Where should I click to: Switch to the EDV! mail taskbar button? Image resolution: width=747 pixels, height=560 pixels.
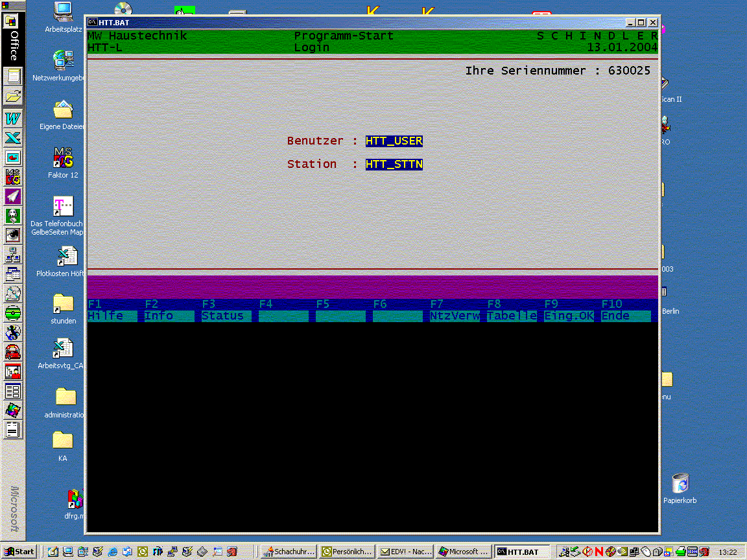click(406, 552)
